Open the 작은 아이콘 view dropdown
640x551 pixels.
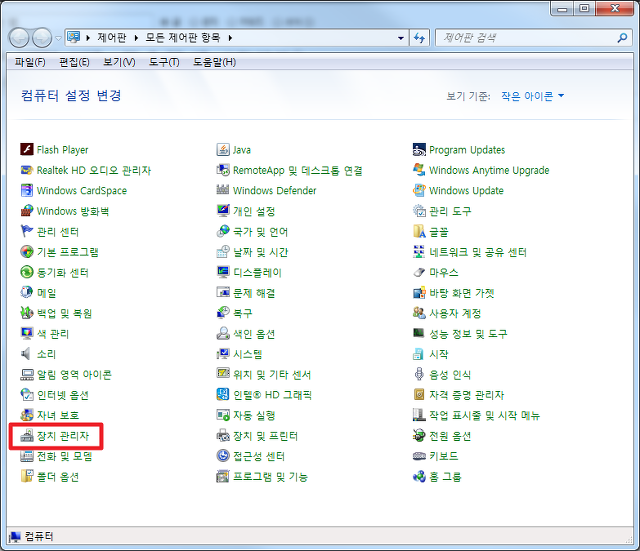tap(532, 96)
